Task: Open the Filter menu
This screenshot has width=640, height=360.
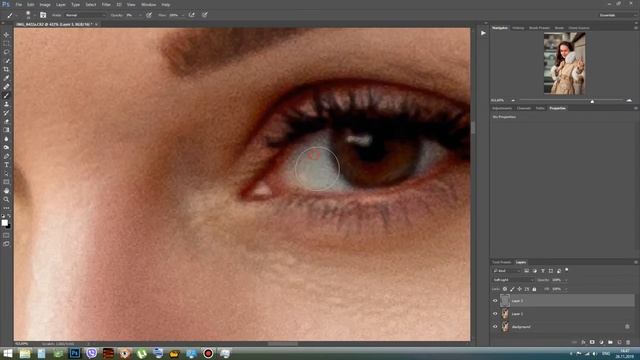Action: coord(106,4)
